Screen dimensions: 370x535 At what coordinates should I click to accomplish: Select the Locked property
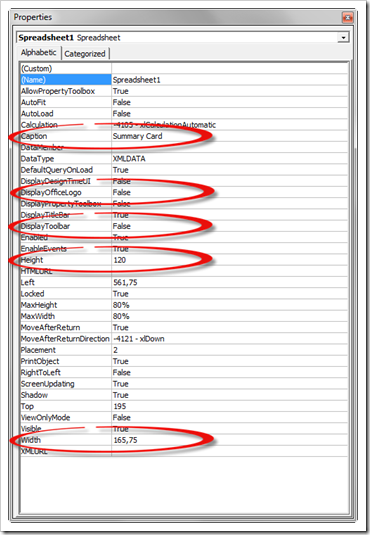[x=32, y=294]
